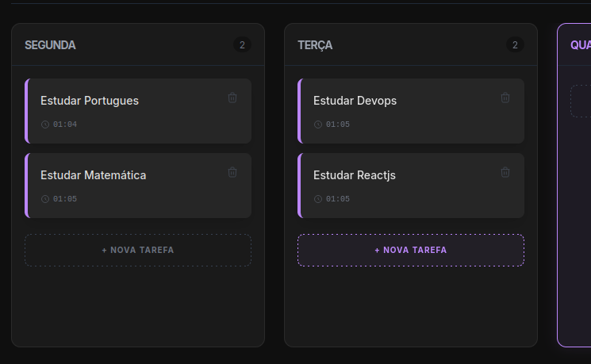This screenshot has height=364, width=591.
Task: Select the Estudar Matemática task title
Action: 94,175
